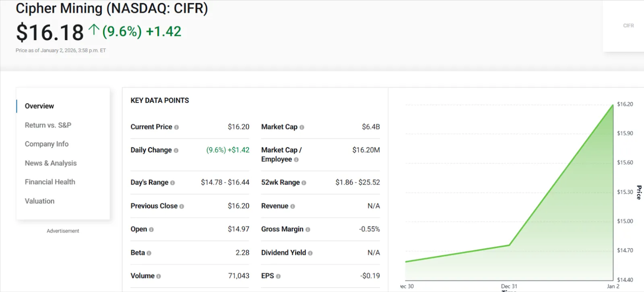
Task: Click info icon next to Volume
Action: tap(159, 276)
